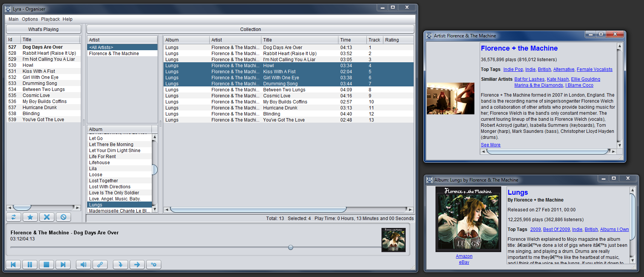Select Life For Rent in Album list
This screenshot has width=644, height=277.
tap(120, 157)
